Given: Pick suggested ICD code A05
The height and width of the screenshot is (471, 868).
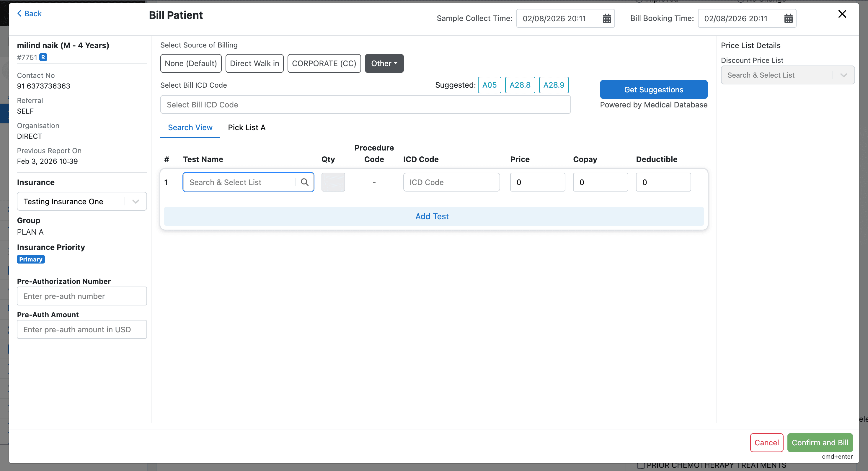Looking at the screenshot, I should (x=489, y=85).
